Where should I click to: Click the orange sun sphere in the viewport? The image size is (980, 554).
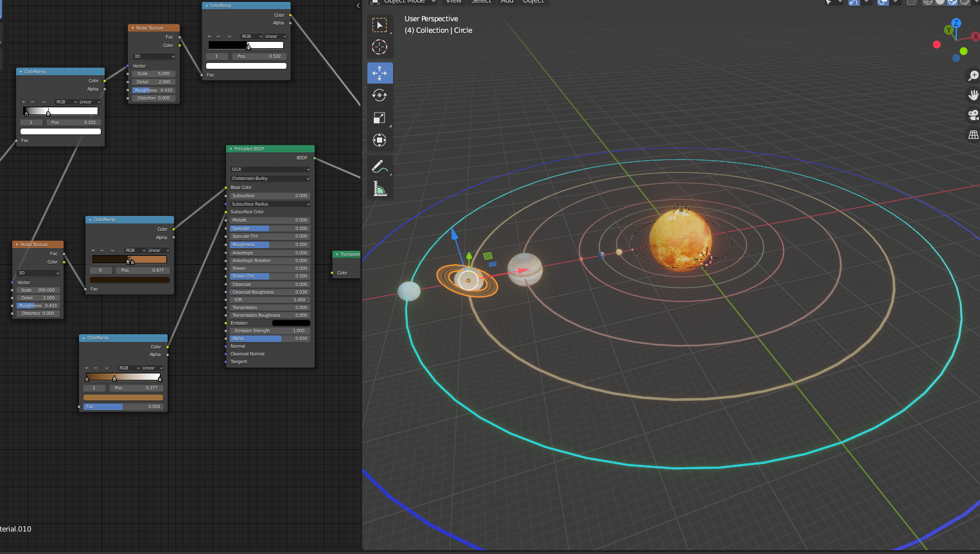(x=680, y=240)
